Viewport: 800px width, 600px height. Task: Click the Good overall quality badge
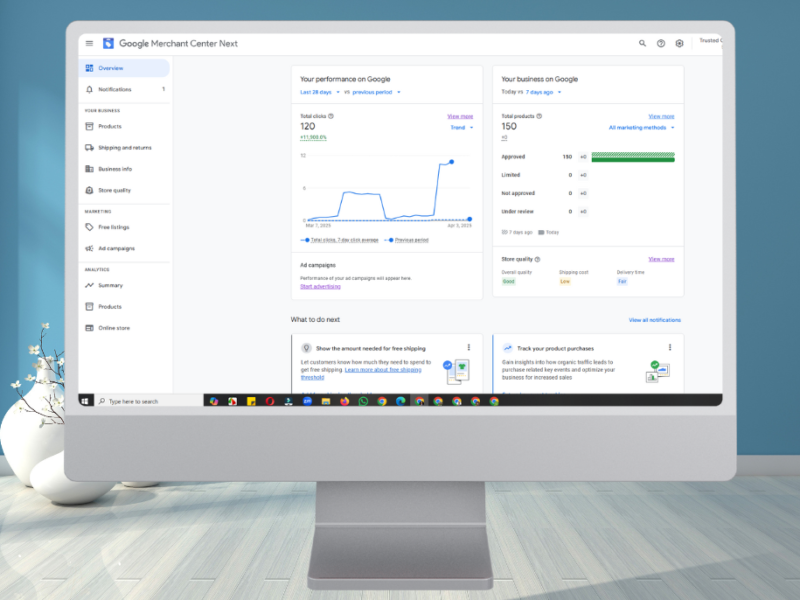tap(509, 281)
